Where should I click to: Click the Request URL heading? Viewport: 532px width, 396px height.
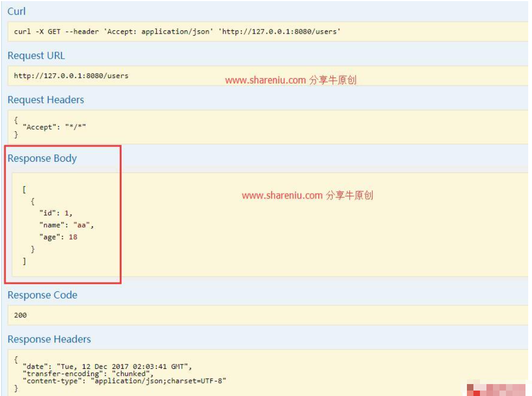36,55
